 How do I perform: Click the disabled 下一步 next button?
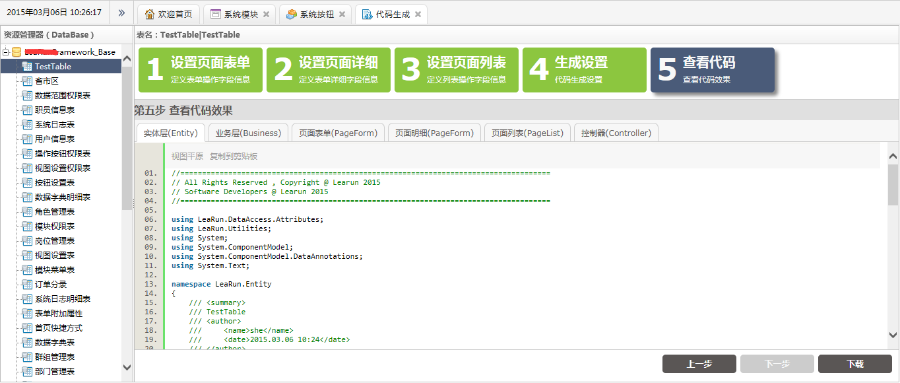pos(777,364)
